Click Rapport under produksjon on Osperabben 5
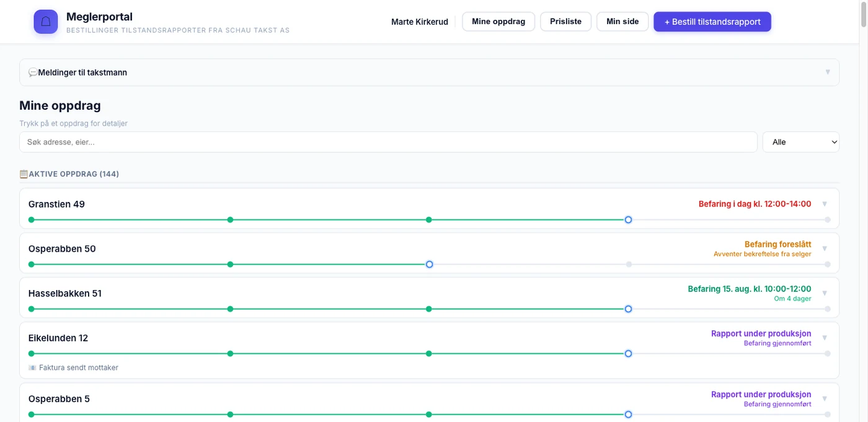This screenshot has width=868, height=422. click(761, 394)
